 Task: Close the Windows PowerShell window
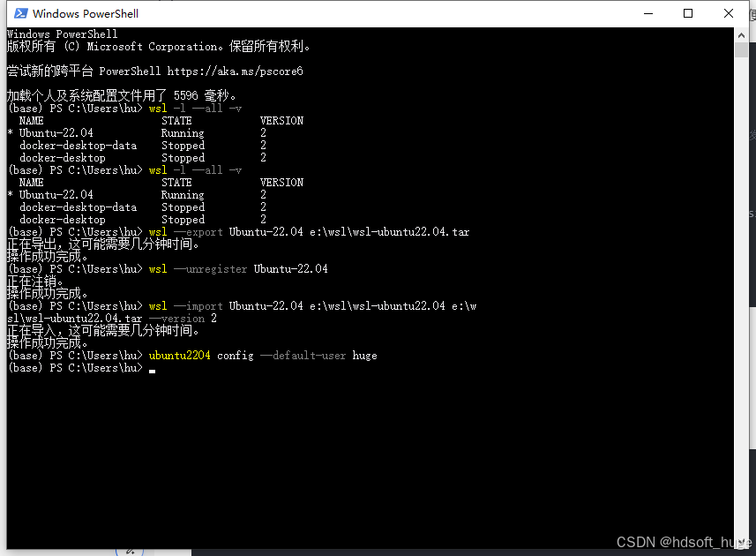click(729, 13)
